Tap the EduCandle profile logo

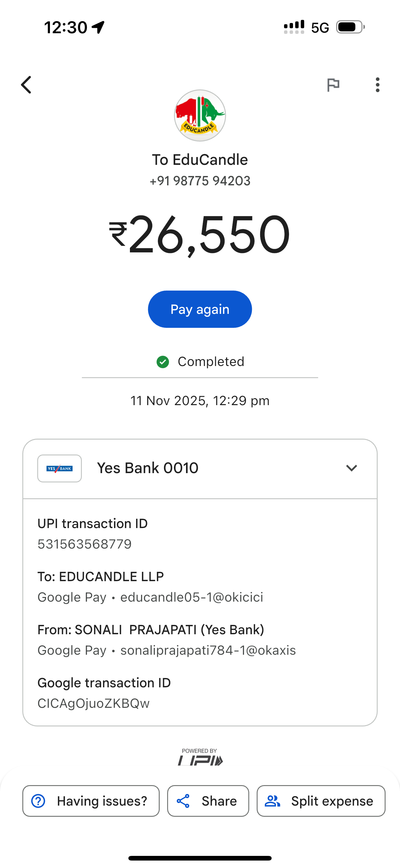click(x=200, y=115)
